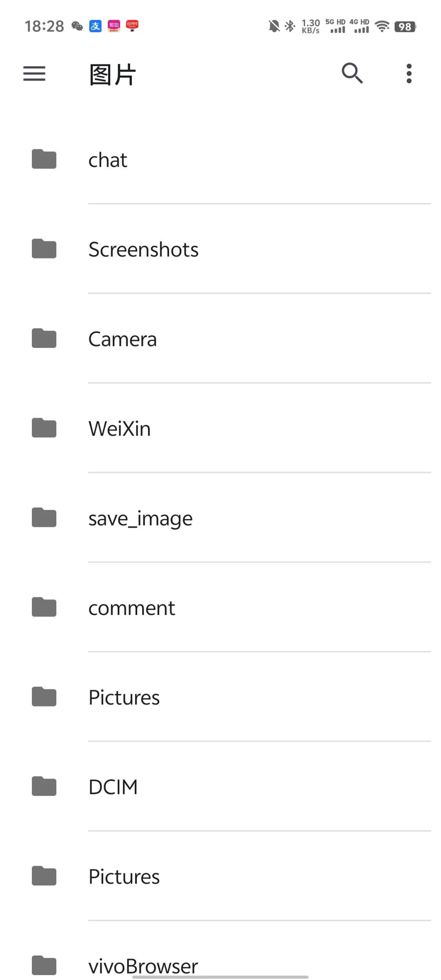The height and width of the screenshot is (980, 441).
Task: Open the comment folder
Action: coord(131,608)
